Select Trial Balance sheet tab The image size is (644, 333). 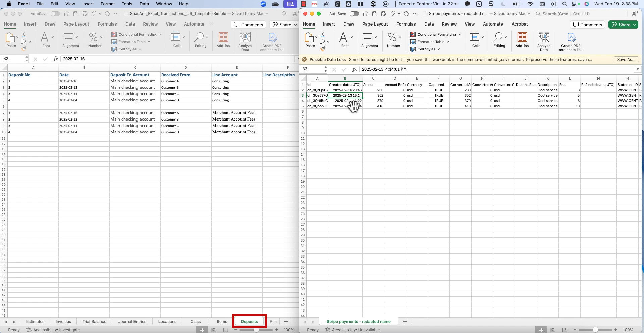[94, 322]
